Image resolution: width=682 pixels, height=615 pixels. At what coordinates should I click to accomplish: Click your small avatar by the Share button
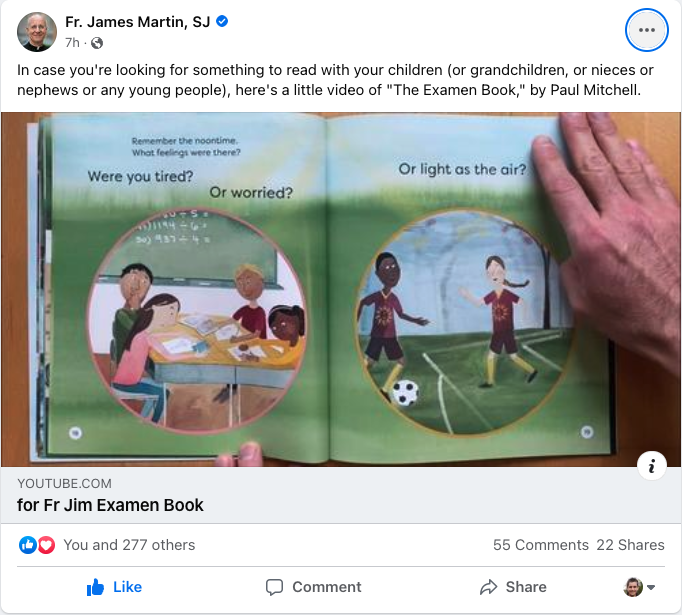tap(633, 587)
